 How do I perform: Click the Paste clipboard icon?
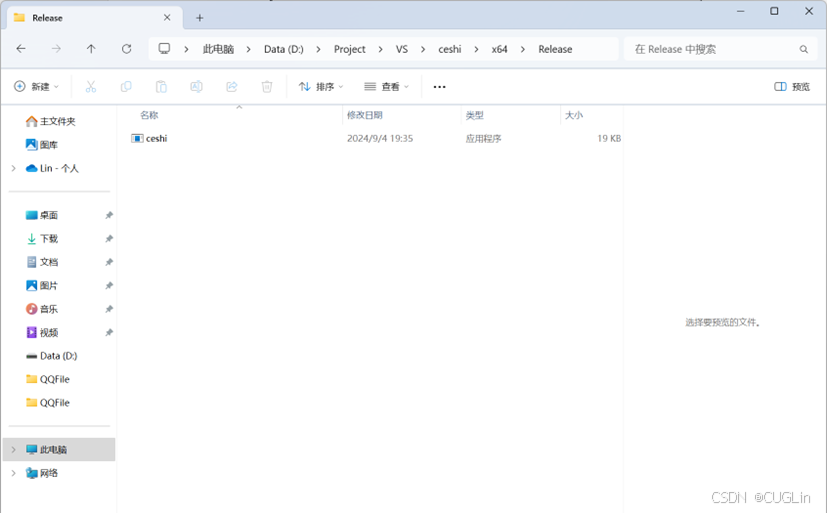click(x=161, y=86)
